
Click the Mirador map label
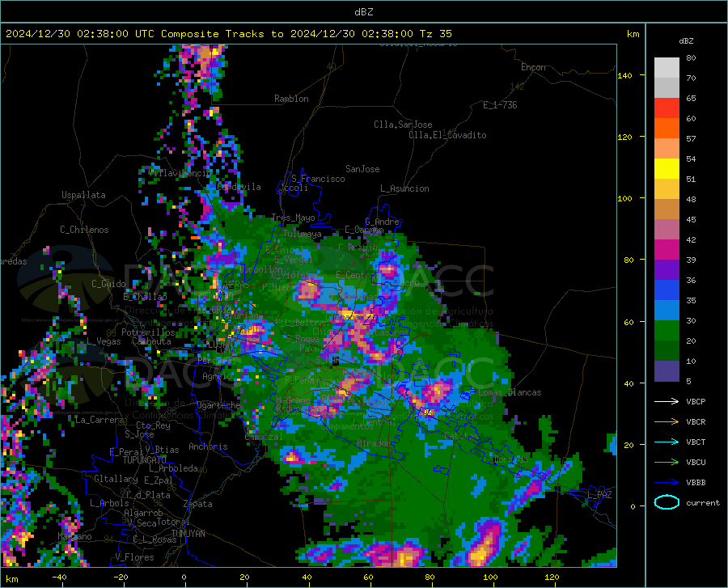pos(374,443)
